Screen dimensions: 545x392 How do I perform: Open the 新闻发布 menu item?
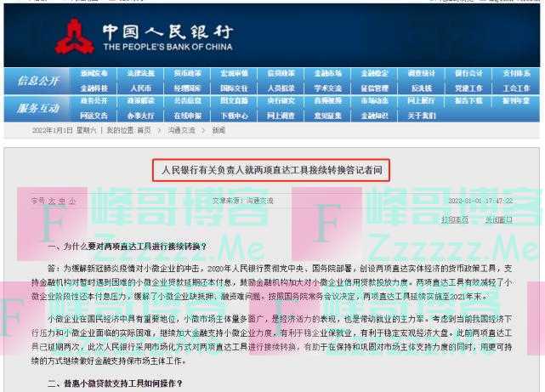click(x=94, y=73)
